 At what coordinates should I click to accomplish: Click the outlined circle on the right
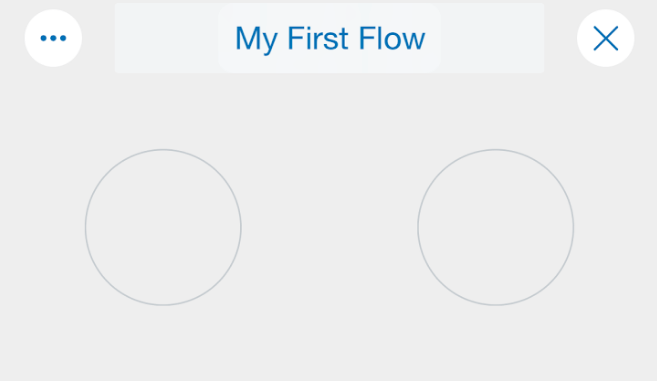495,227
